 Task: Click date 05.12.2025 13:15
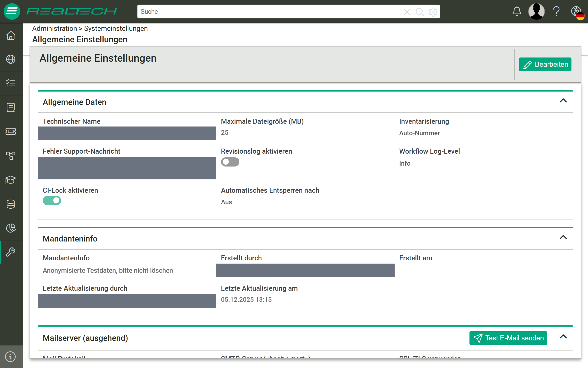tap(246, 300)
